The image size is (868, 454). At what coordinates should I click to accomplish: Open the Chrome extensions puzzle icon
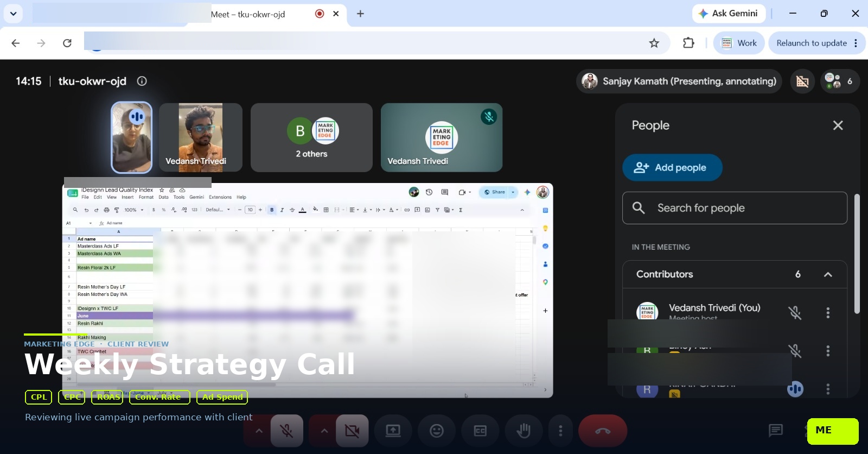point(688,43)
